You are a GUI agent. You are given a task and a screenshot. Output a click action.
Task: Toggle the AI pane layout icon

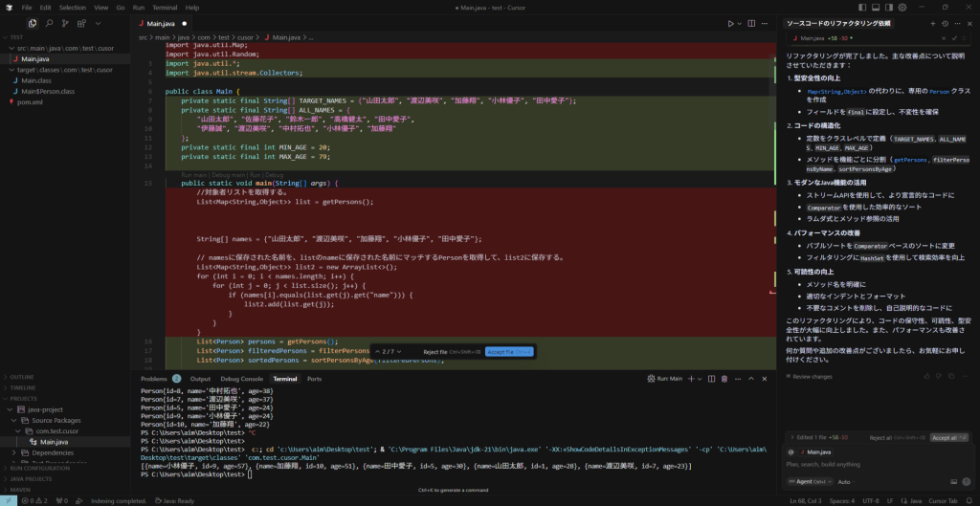[889, 8]
